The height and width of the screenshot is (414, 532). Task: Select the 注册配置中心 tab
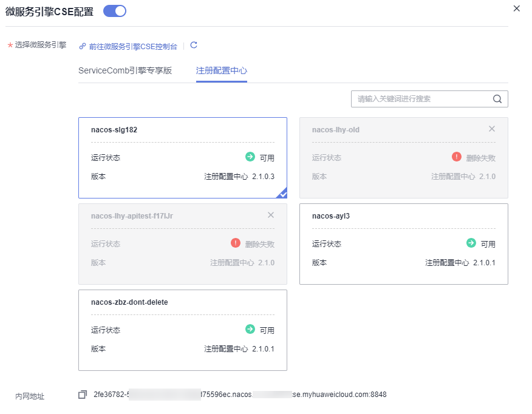pyautogui.click(x=221, y=70)
